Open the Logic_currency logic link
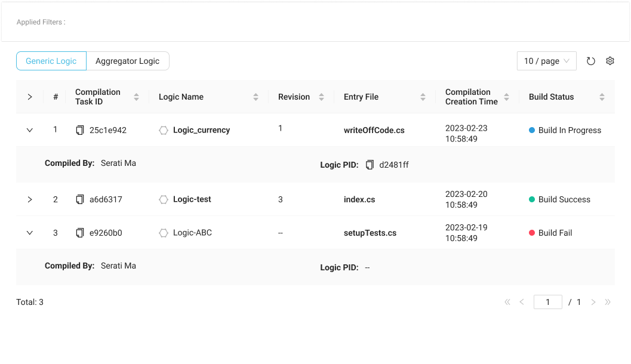Viewport: 631px width, 364px height. pos(201,130)
